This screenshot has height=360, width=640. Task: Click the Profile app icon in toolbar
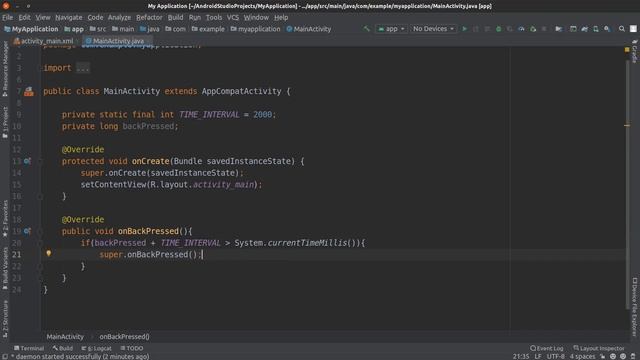coord(521,29)
